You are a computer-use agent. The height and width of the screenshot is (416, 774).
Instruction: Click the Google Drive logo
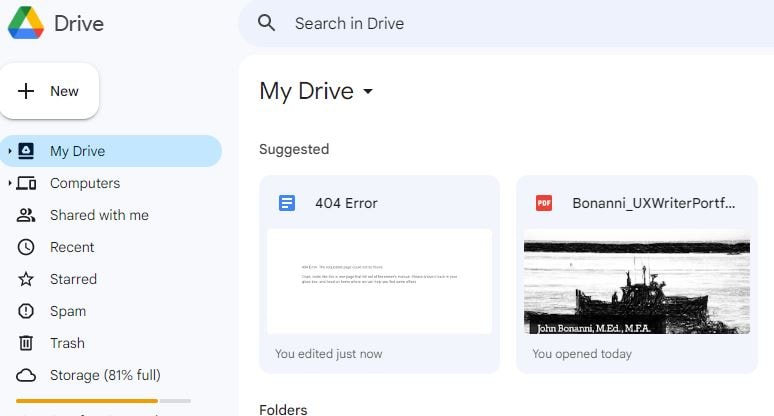click(x=26, y=23)
